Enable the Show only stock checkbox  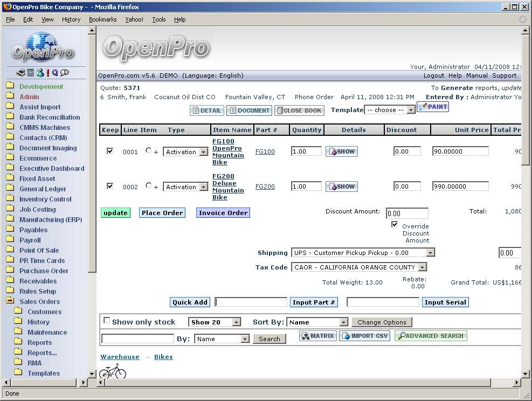click(x=106, y=321)
